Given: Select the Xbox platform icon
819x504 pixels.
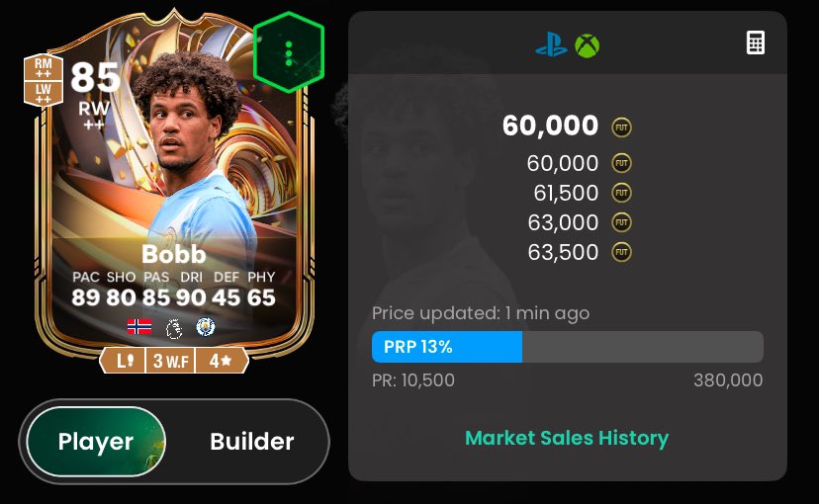Looking at the screenshot, I should pos(588,45).
